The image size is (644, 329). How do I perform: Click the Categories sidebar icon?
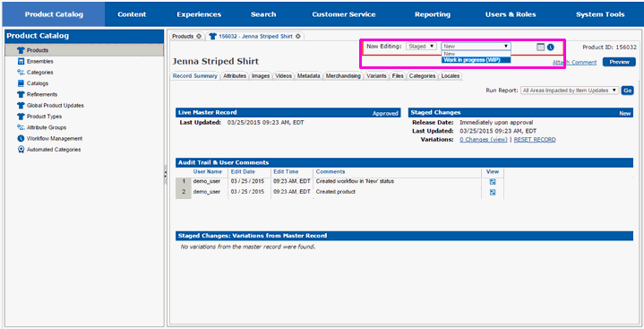coord(21,73)
